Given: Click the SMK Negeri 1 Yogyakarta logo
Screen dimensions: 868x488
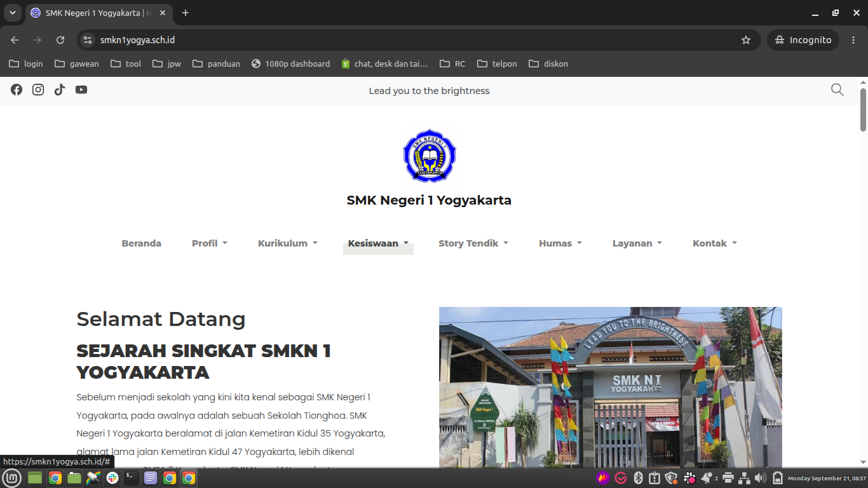Looking at the screenshot, I should click(x=430, y=156).
